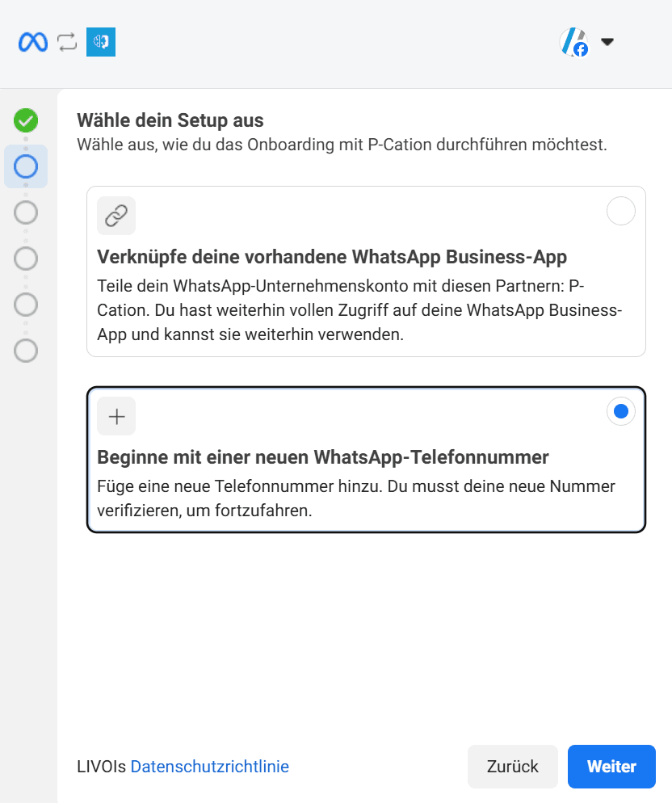Open the account dropdown arrow next to the avatar
Screen dimensions: 672x803
[x=608, y=42]
